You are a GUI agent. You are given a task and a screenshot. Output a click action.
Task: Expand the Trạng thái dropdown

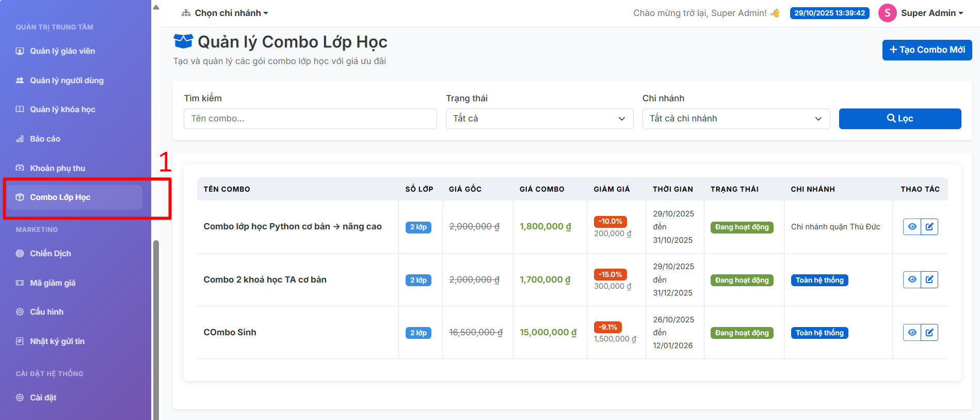pyautogui.click(x=539, y=119)
